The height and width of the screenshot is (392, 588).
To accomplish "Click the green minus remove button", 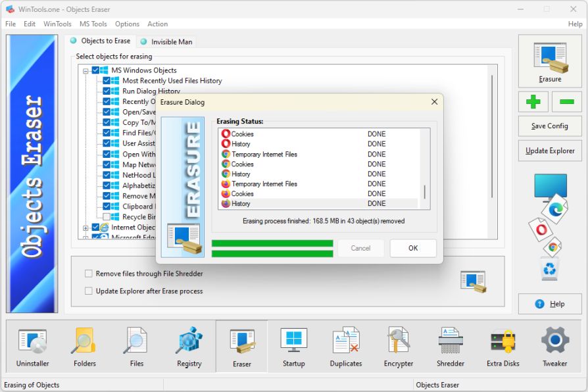I will coord(567,102).
